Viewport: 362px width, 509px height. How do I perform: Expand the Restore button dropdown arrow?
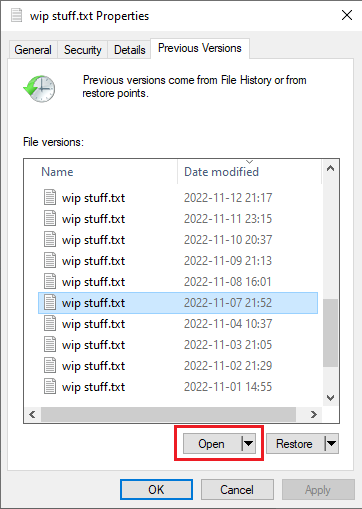pos(331,443)
